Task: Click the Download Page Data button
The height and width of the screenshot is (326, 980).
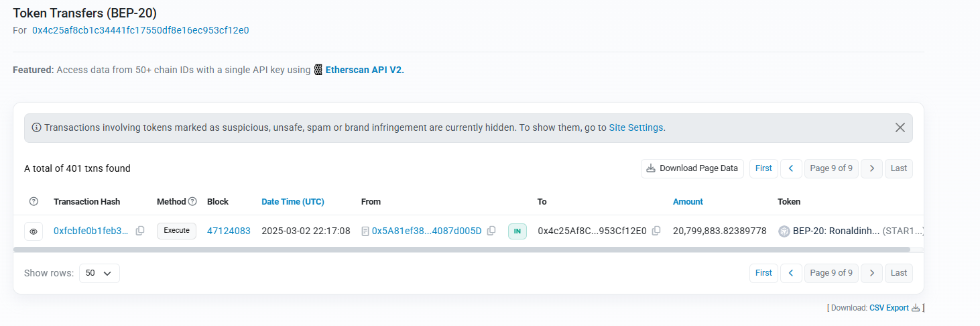Action: click(692, 168)
